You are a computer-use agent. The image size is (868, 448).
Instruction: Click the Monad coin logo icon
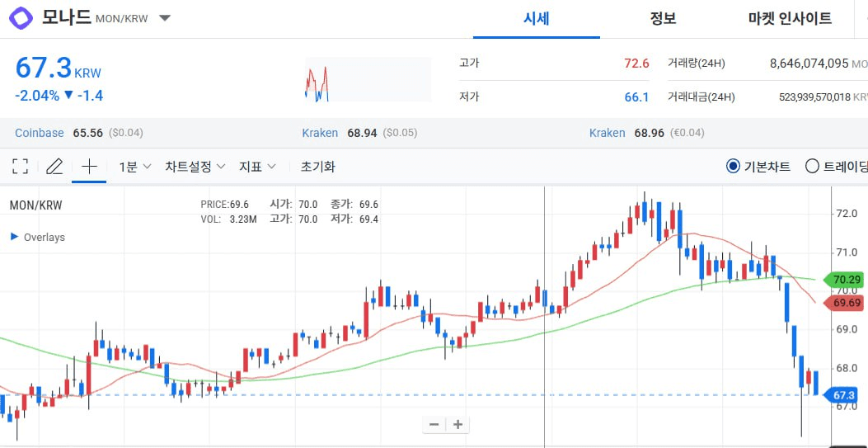pos(21,17)
